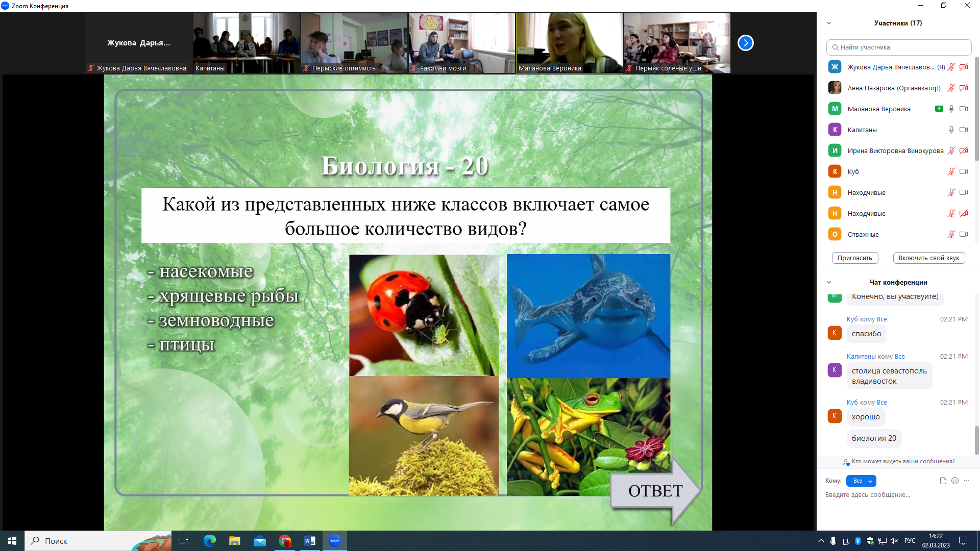Open Google Chrome from the taskbar
Image resolution: width=980 pixels, height=551 pixels.
click(x=285, y=541)
